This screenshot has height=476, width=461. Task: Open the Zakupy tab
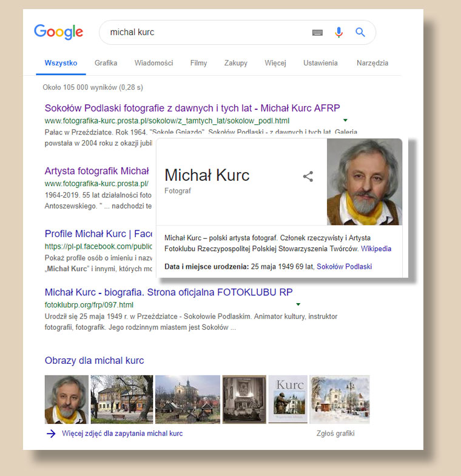236,63
